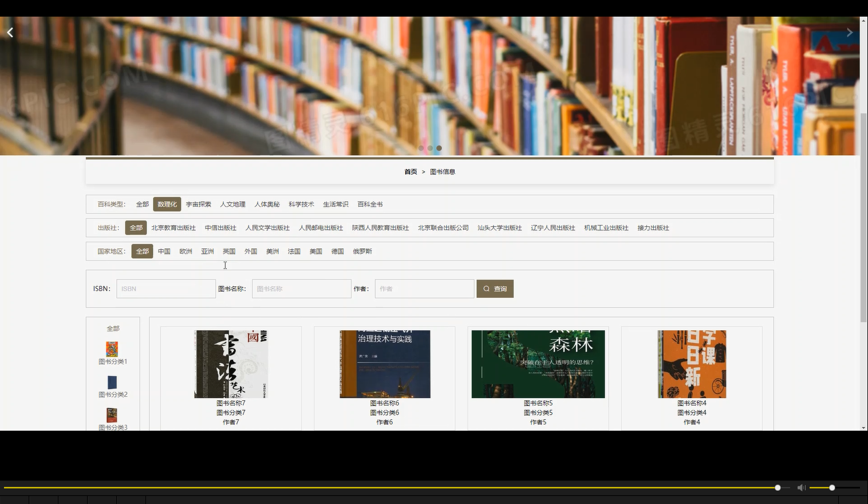Open the 首页 breadcrumb page
868x504 pixels.
coord(411,171)
